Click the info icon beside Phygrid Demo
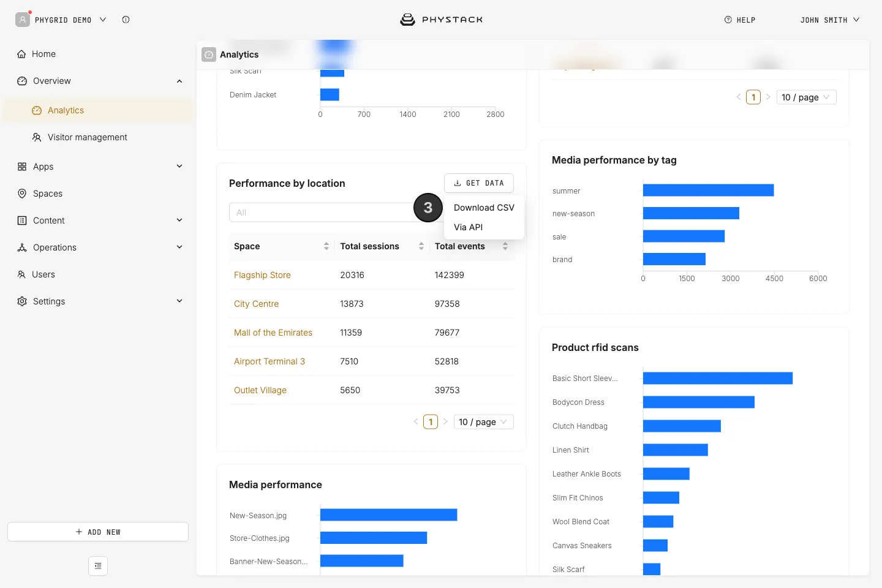 tap(126, 20)
